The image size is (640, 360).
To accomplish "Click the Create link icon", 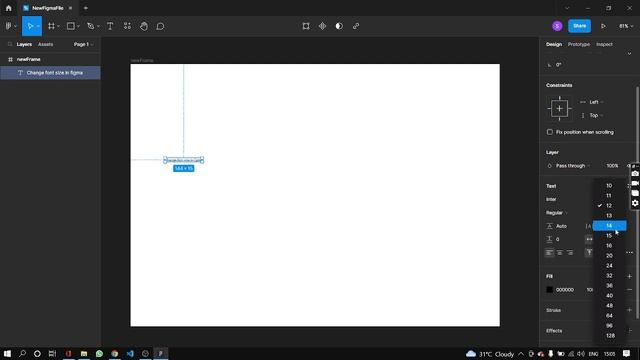I will pyautogui.click(x=356, y=26).
